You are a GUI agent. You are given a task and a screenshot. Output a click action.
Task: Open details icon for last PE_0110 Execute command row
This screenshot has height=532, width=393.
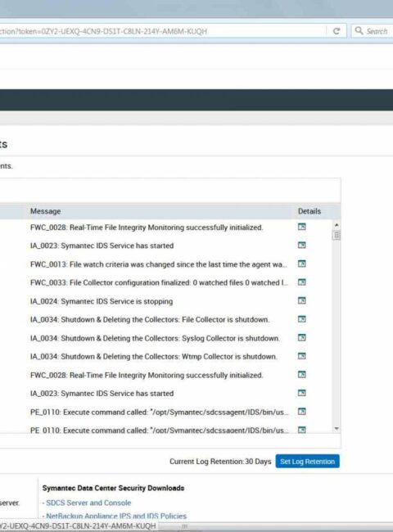pos(301,430)
